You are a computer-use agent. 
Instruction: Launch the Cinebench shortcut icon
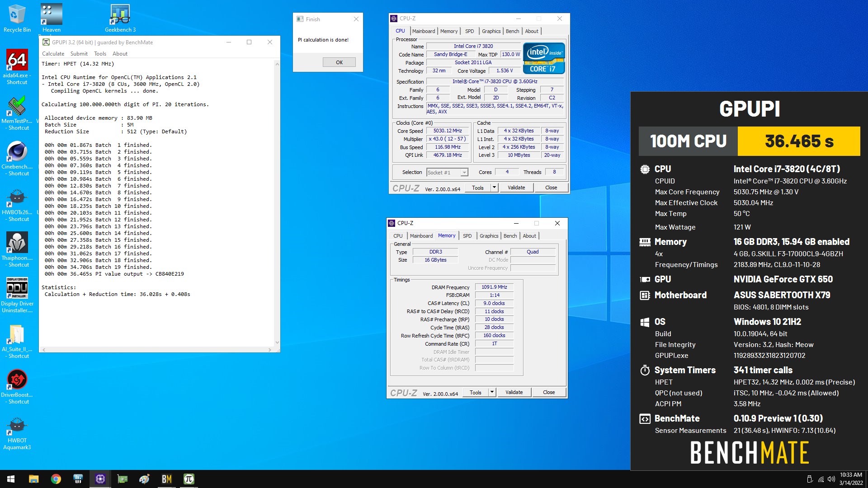tap(17, 158)
